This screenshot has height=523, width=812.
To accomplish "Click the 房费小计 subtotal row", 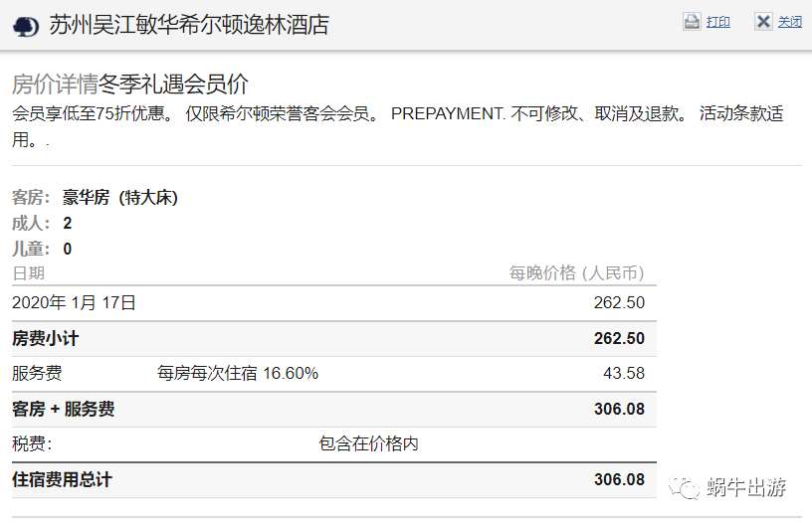I will click(334, 339).
